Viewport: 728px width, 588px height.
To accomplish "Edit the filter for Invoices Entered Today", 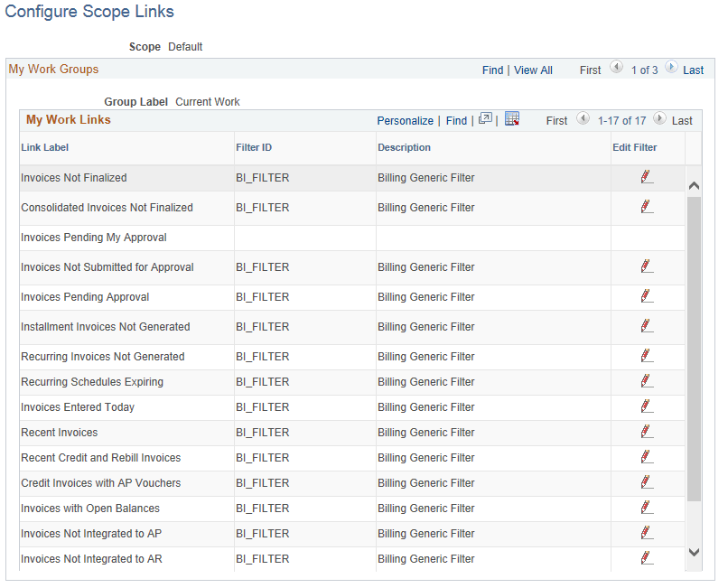I will [x=647, y=406].
